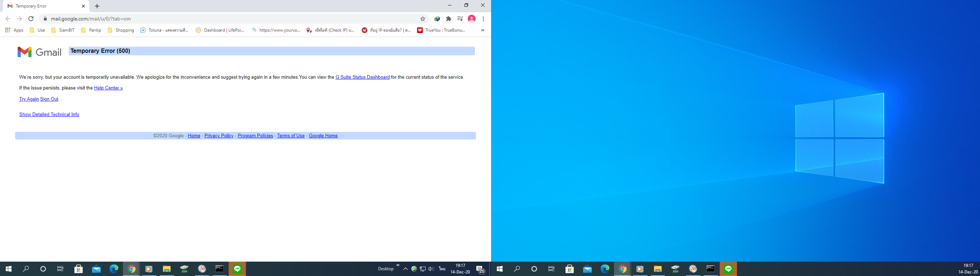Open the https://www.yourvo... bookmark
The image size is (980, 276).
coord(276,30)
